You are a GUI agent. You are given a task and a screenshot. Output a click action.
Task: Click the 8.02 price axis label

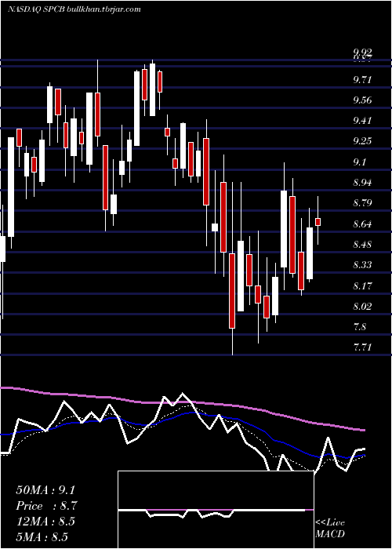[x=362, y=307]
